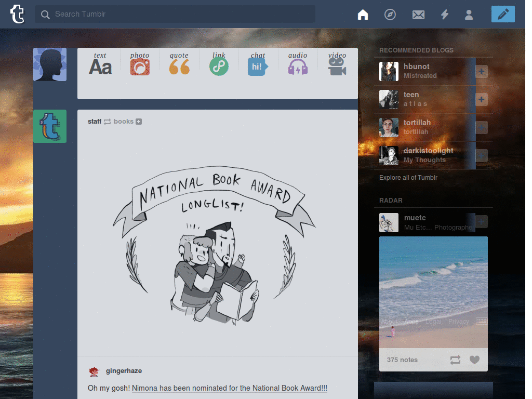Create a new video post

click(337, 64)
